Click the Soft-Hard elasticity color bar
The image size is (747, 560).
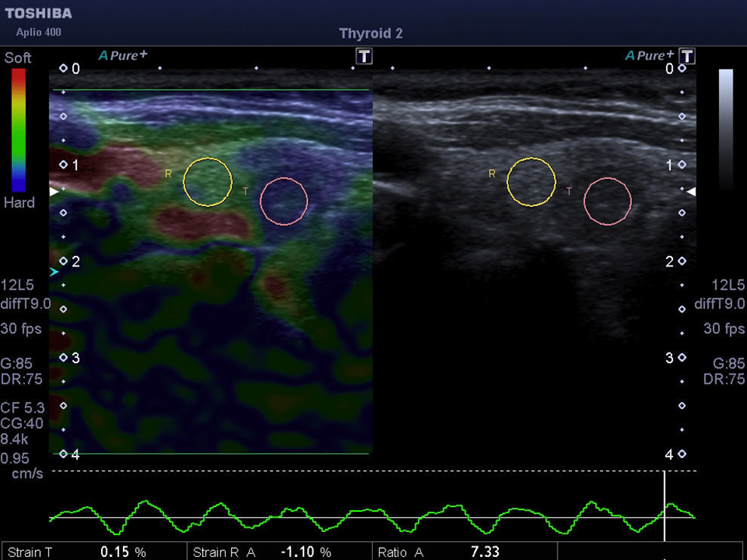click(x=18, y=130)
